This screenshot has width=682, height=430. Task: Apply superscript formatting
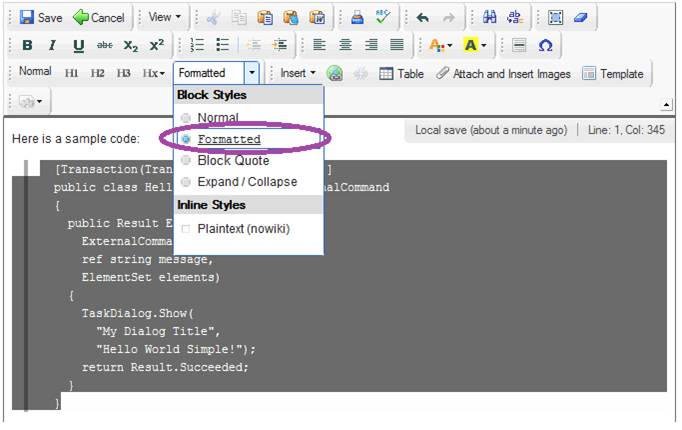(157, 45)
